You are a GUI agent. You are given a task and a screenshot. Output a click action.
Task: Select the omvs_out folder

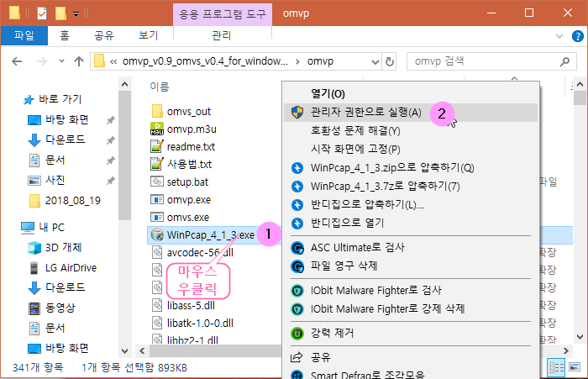pos(189,112)
